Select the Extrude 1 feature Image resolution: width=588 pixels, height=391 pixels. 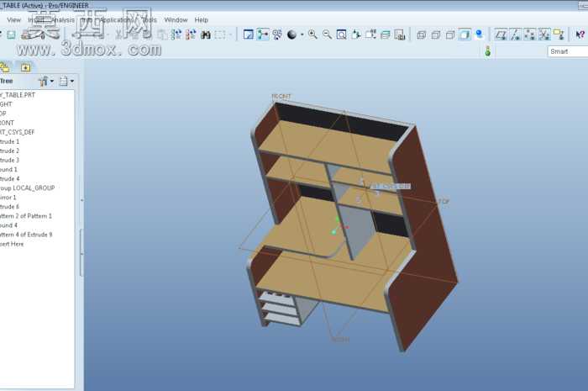pos(10,141)
